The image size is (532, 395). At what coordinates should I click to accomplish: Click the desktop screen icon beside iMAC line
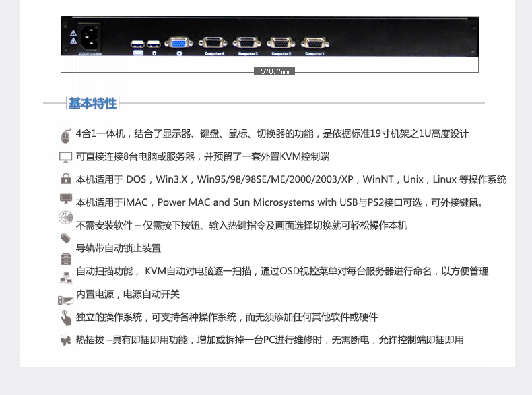coord(66,199)
